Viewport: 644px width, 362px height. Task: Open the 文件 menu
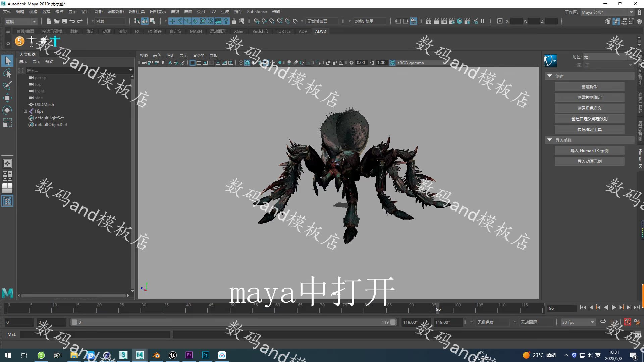click(7, 12)
